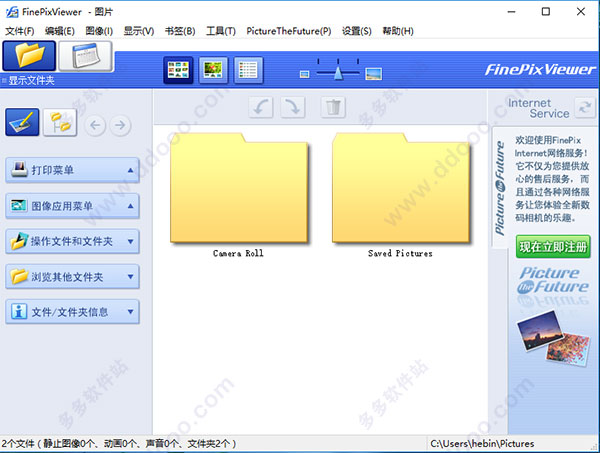Screen dimensions: 600x453
Task: Open the 编辑(E) menu
Action: tap(60, 31)
